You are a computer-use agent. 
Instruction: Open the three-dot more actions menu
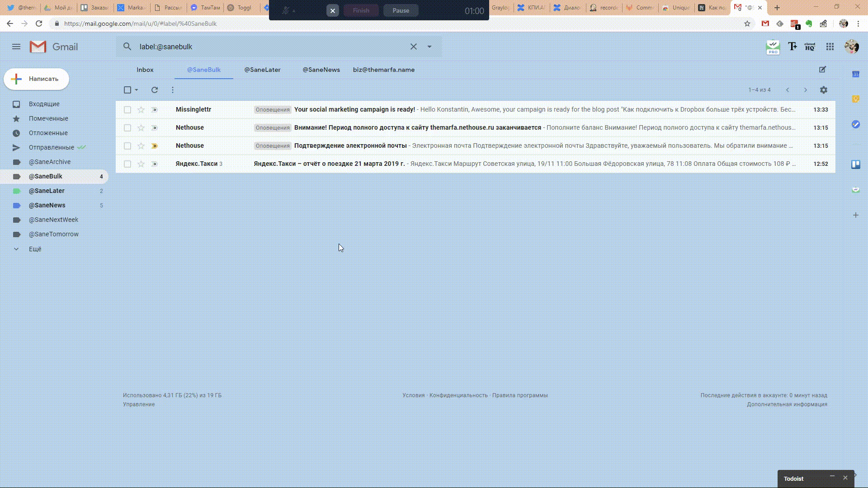[x=173, y=90]
